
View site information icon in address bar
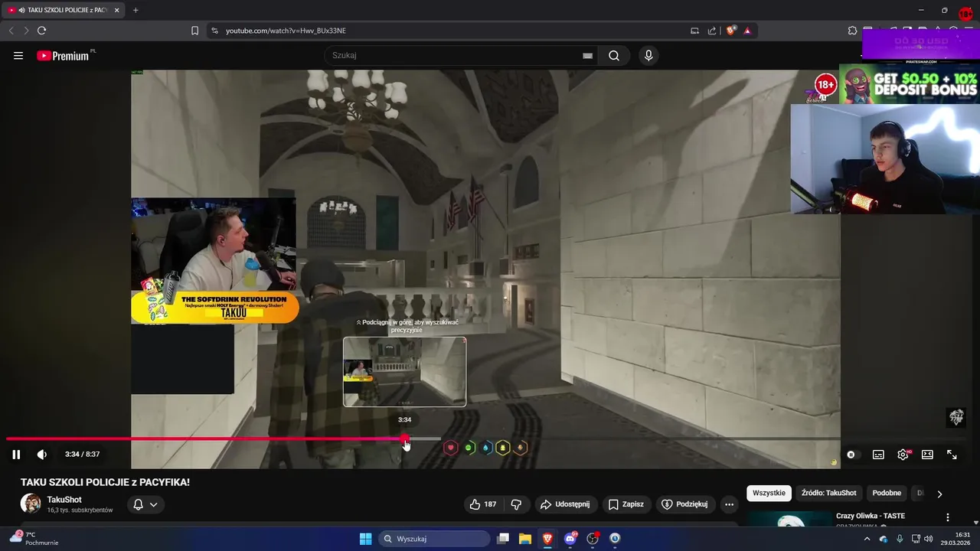coord(214,31)
